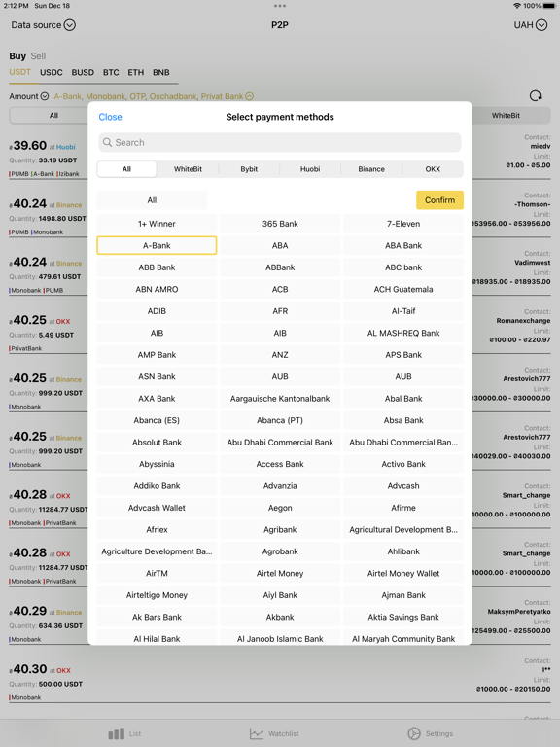Viewport: 560px width, 747px height.
Task: Select the ETH coin tab
Action: [136, 72]
